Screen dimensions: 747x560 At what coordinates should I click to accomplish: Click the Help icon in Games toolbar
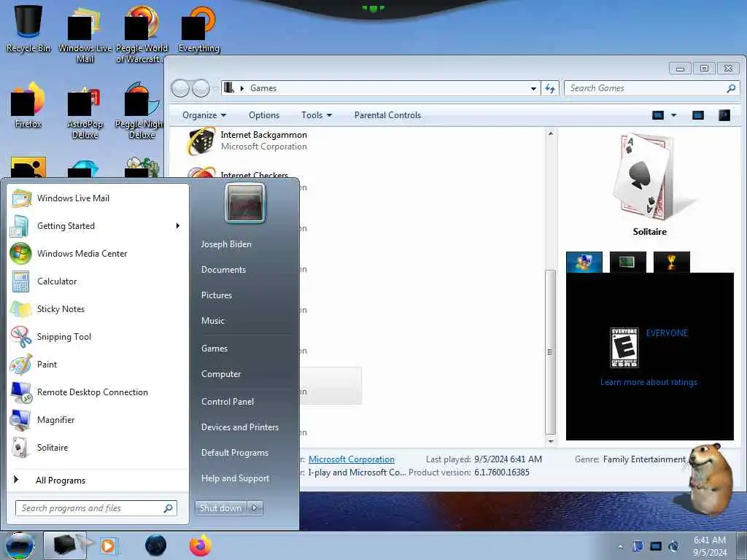pos(724,115)
